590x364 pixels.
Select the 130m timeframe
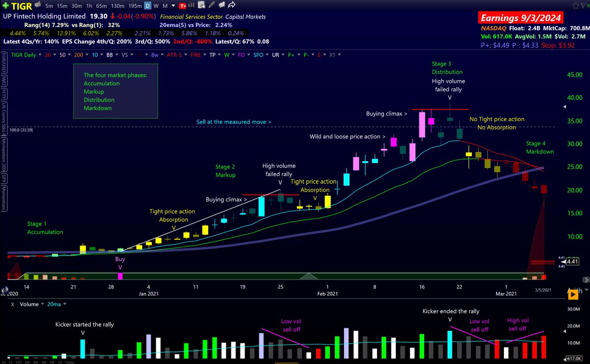118,6
